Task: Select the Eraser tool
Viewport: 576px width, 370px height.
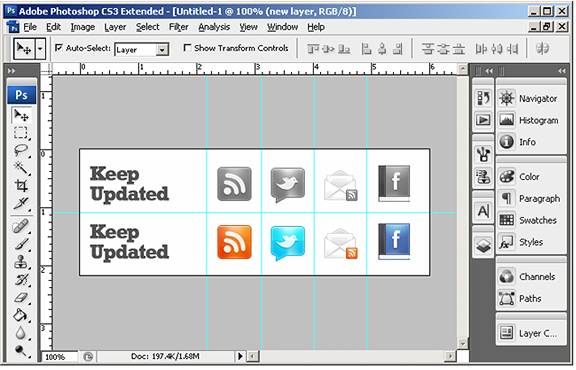Action: point(21,298)
